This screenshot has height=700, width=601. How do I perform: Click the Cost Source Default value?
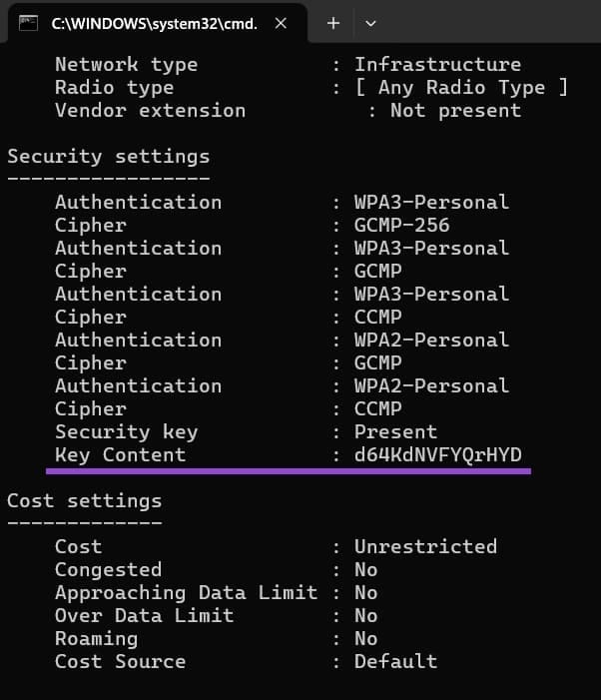click(395, 661)
